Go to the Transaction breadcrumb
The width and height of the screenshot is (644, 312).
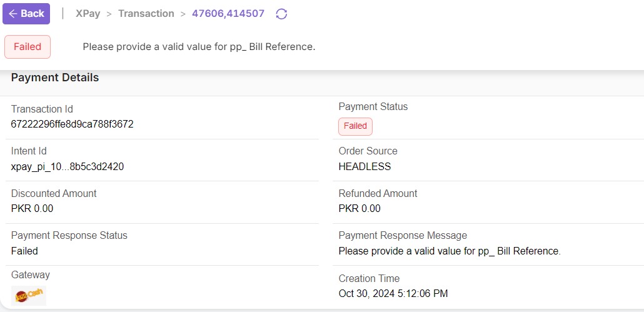[x=146, y=14]
